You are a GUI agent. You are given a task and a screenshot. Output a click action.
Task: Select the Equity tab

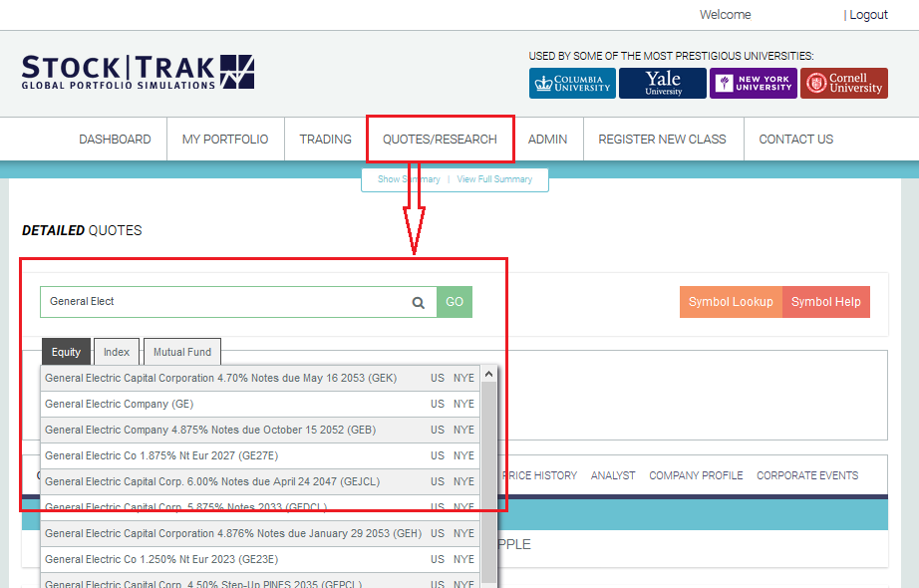point(66,352)
